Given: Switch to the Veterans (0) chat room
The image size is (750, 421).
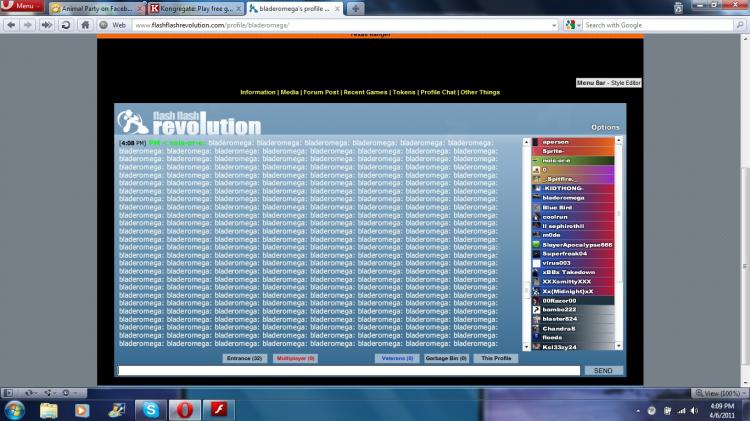Looking at the screenshot, I should pyautogui.click(x=397, y=358).
